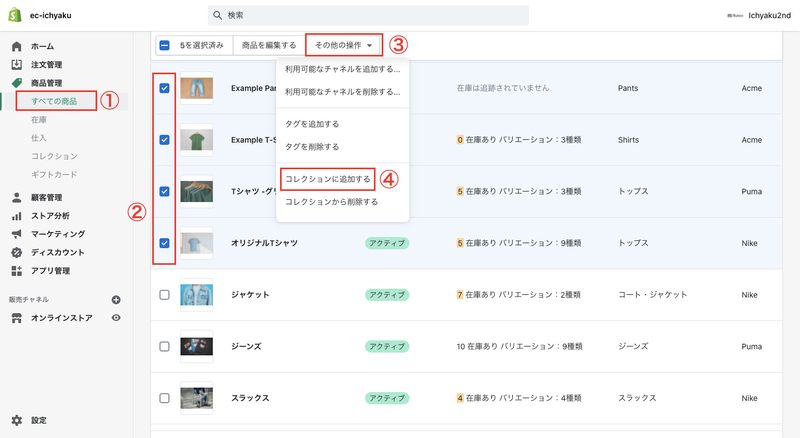Screen dimensions: 800x438
Task: Open コレクション submenu link
Action: coord(54,156)
